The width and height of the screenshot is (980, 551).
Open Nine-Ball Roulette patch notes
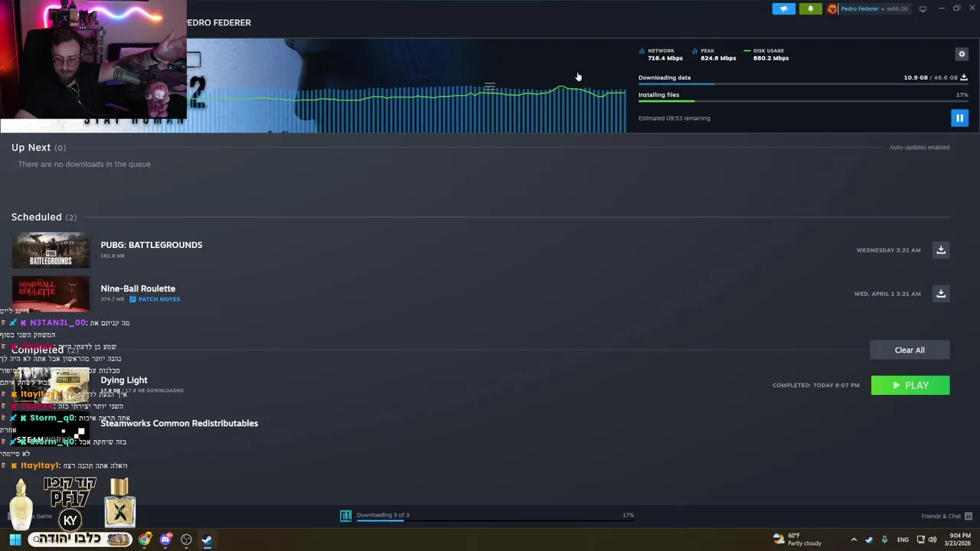(x=155, y=299)
